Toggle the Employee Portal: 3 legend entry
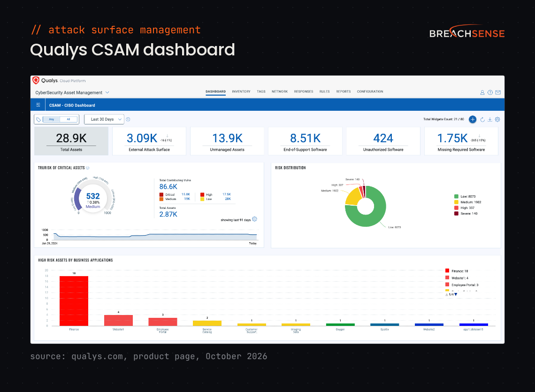 click(462, 285)
